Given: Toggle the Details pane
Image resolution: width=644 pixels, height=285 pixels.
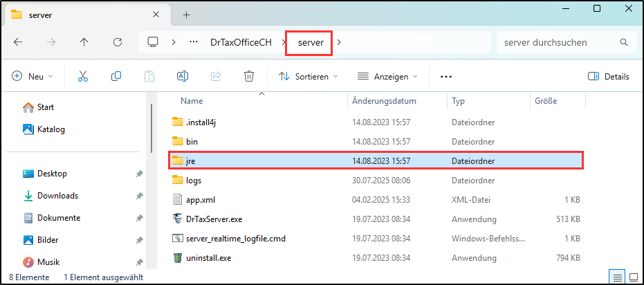Looking at the screenshot, I should coord(608,77).
